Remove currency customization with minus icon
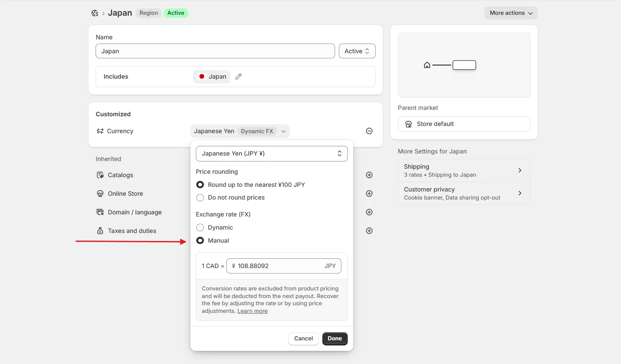The width and height of the screenshot is (621, 364). point(369,131)
